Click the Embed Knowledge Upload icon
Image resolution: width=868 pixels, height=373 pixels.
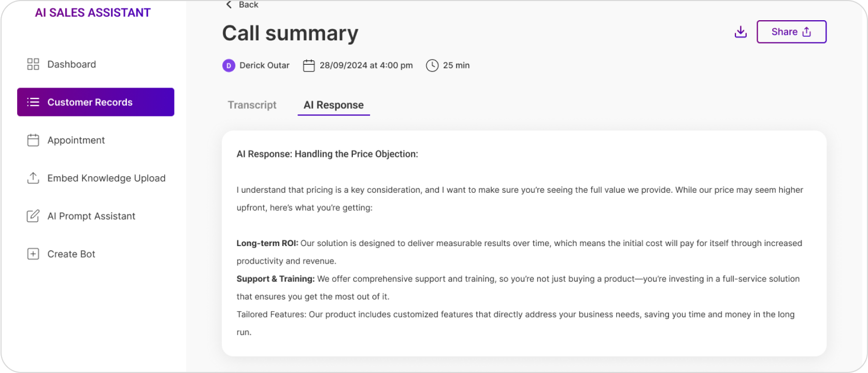pos(33,178)
